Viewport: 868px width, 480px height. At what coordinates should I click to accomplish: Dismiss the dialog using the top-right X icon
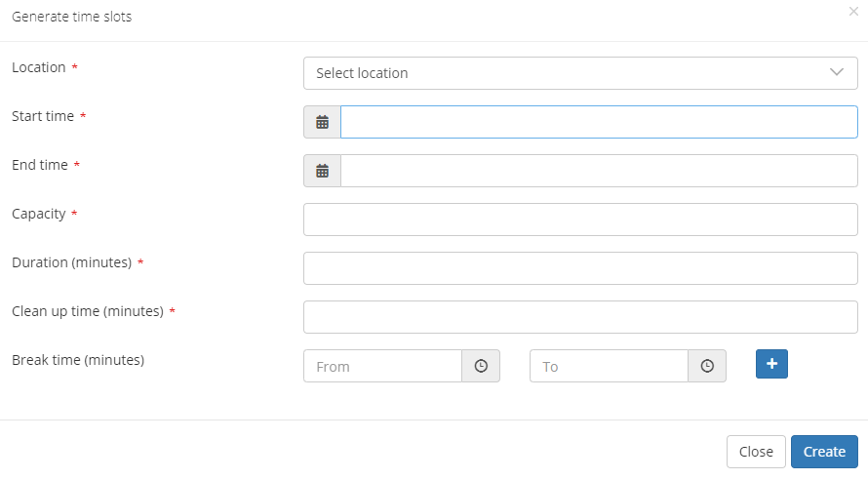click(853, 11)
